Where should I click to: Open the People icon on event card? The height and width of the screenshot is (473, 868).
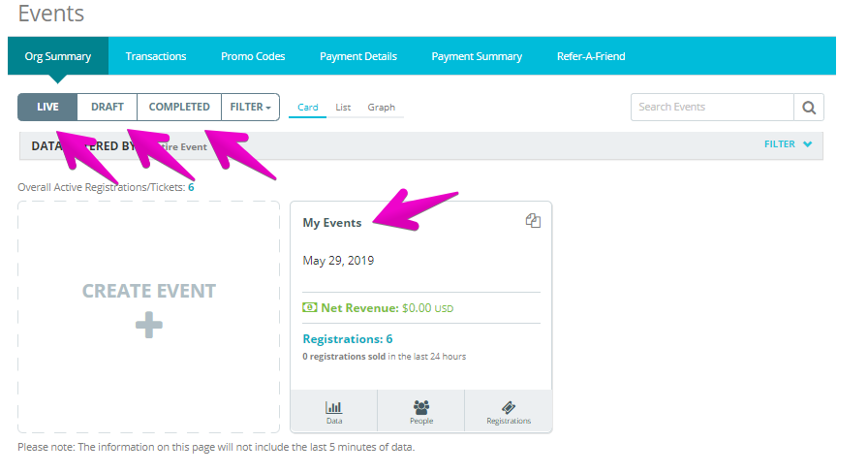coord(421,408)
